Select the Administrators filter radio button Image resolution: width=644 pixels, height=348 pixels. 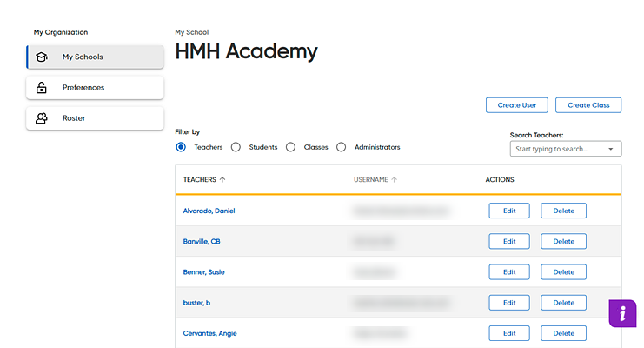(342, 147)
